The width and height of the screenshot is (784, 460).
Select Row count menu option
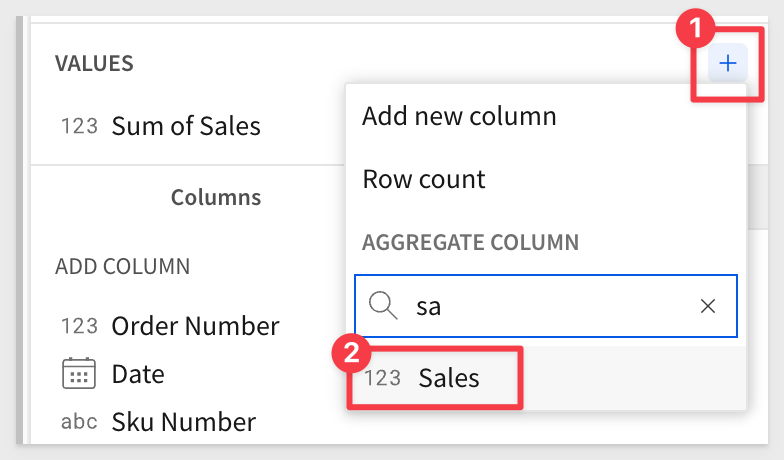coord(424,179)
